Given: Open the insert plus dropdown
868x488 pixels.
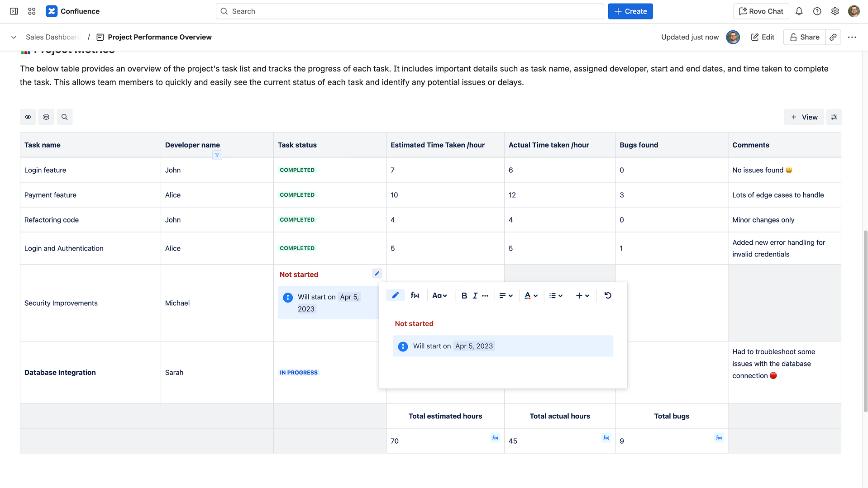Looking at the screenshot, I should [582, 296].
